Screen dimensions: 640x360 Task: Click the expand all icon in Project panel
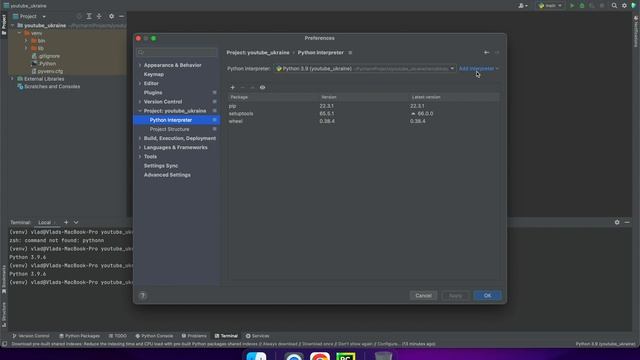tap(89, 16)
